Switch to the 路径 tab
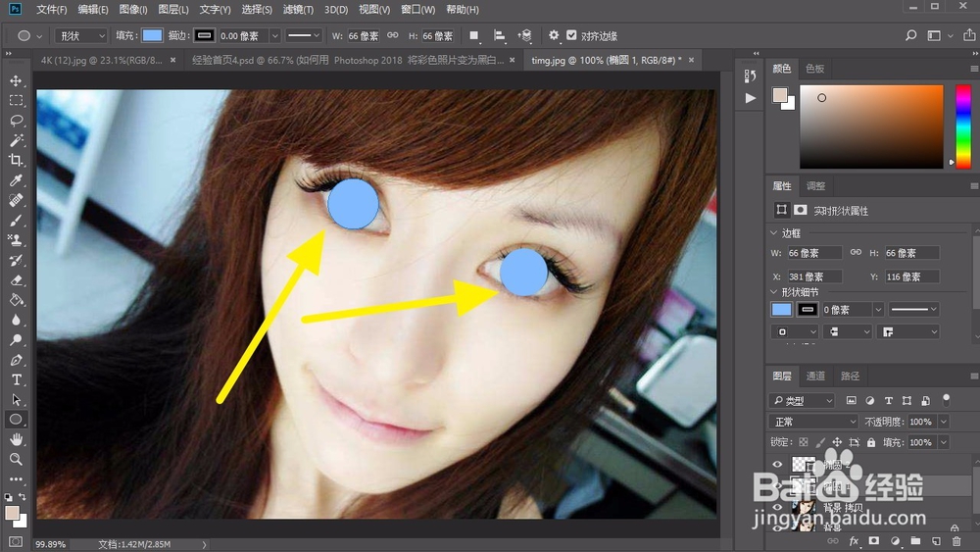 pyautogui.click(x=850, y=376)
